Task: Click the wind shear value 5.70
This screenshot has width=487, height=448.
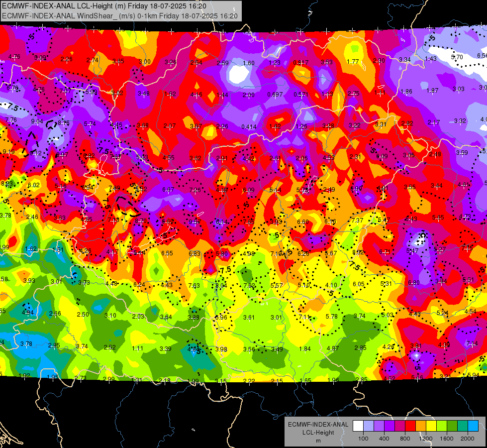Action: (457, 57)
